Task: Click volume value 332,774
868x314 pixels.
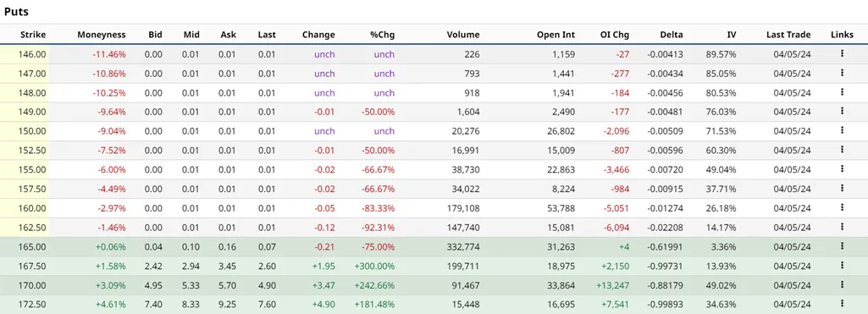Action: pos(462,246)
